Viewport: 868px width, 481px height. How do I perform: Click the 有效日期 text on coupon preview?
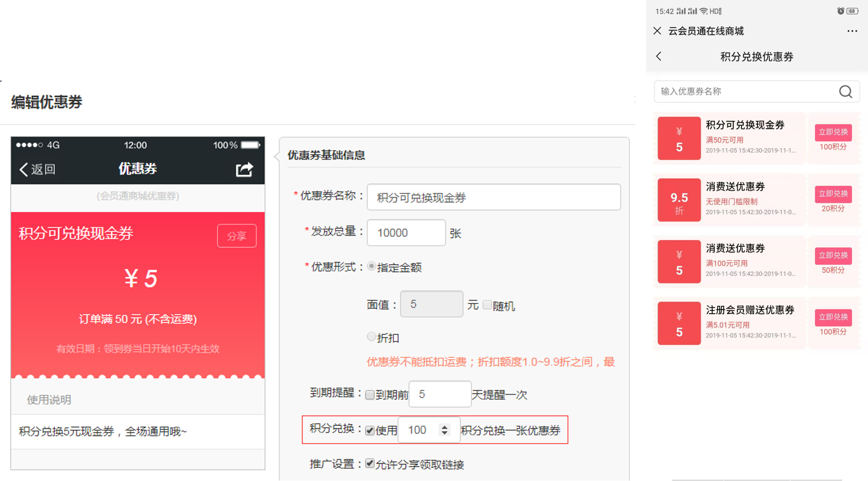[138, 349]
